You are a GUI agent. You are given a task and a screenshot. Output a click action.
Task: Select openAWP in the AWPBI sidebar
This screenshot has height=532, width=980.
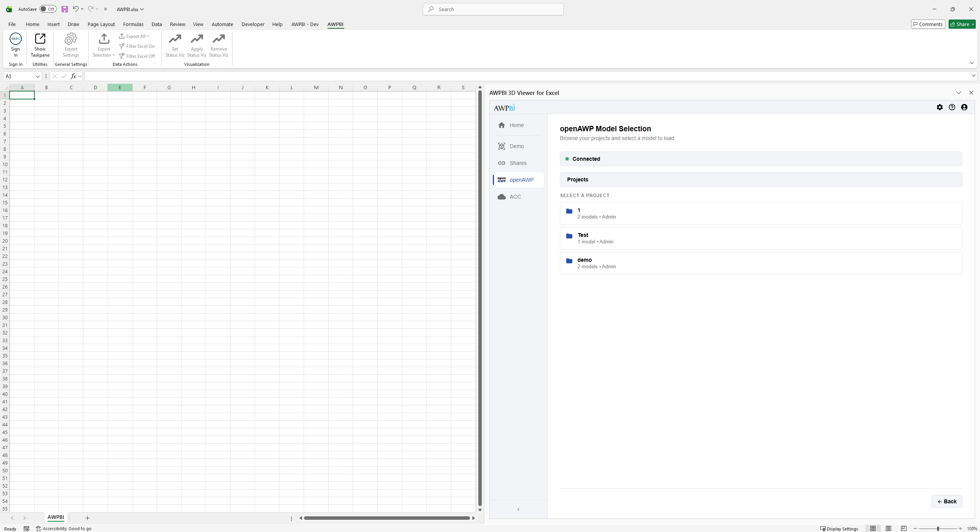(518, 180)
